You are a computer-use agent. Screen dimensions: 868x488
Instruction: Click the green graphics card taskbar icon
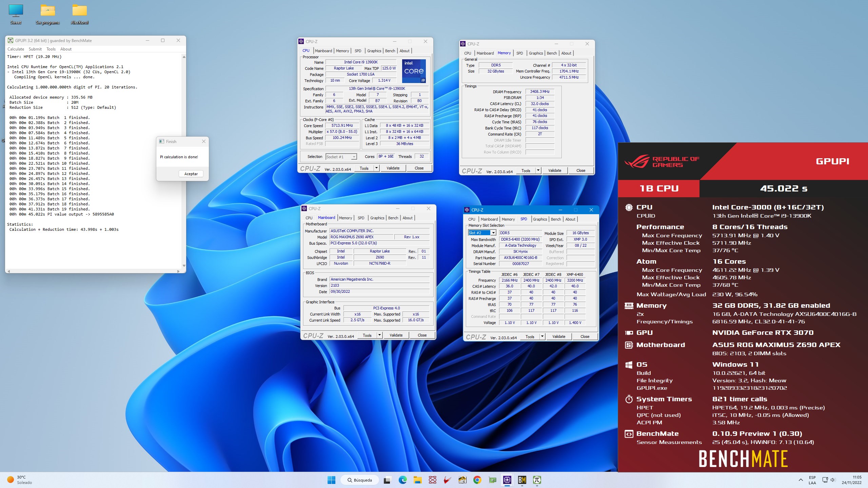(492, 480)
